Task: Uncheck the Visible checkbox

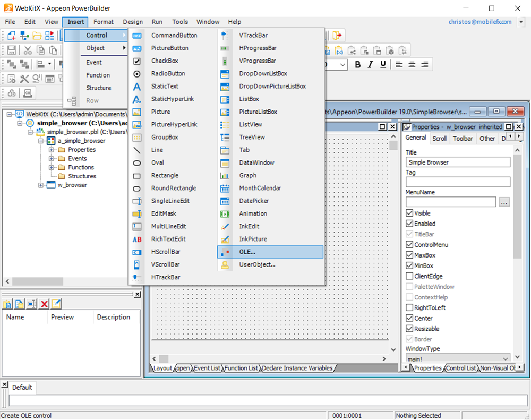Action: [409, 213]
